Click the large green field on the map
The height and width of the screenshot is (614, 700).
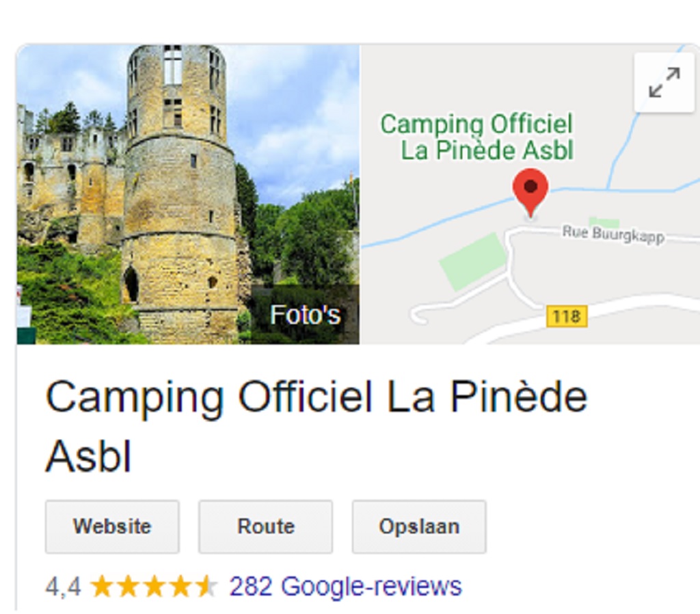click(x=473, y=261)
